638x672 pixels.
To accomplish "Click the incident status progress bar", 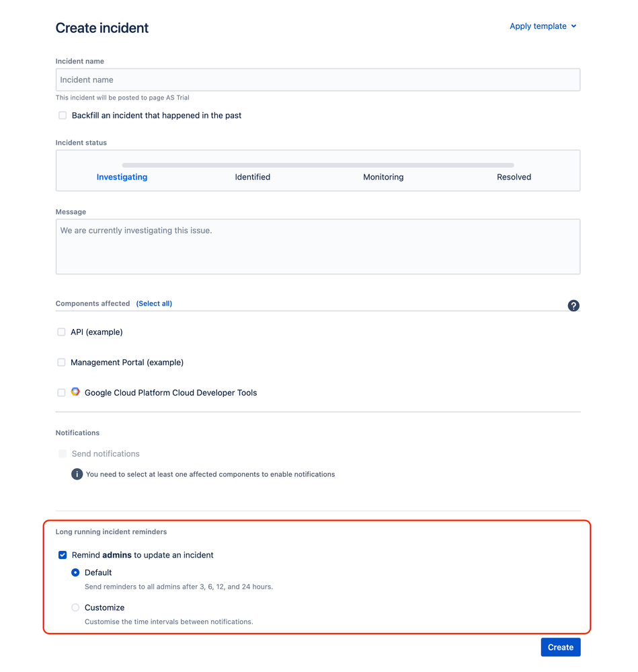I will tap(318, 165).
